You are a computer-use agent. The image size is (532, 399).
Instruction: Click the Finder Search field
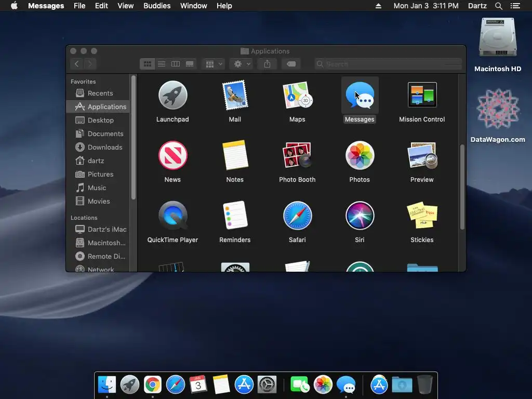tap(388, 64)
